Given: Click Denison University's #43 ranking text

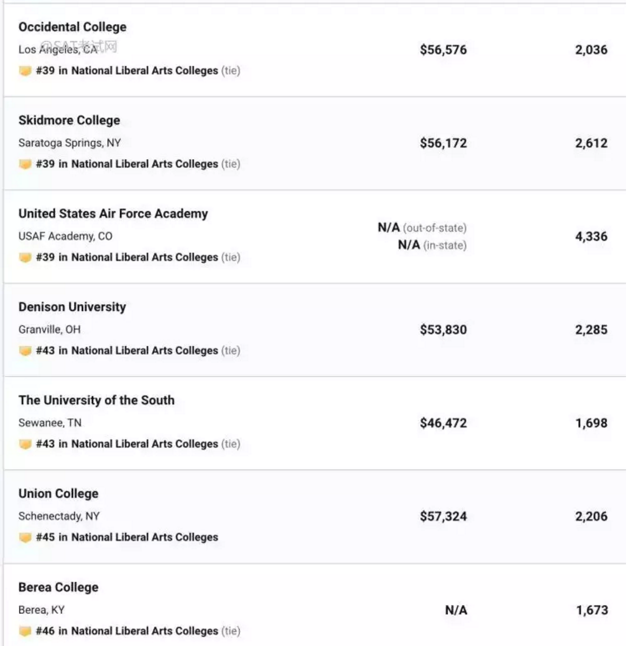Looking at the screenshot, I should 127,351.
